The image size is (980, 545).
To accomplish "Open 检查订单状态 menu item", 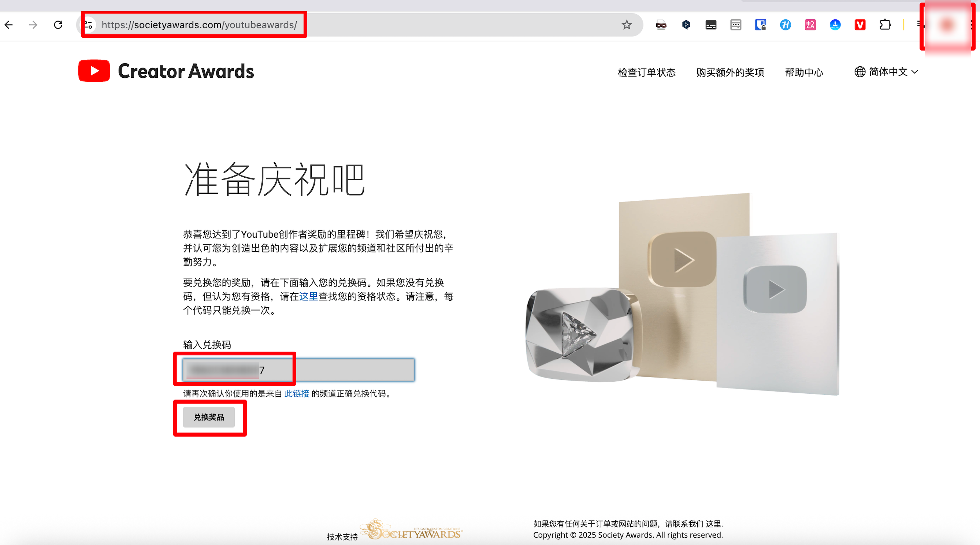I will 646,72.
